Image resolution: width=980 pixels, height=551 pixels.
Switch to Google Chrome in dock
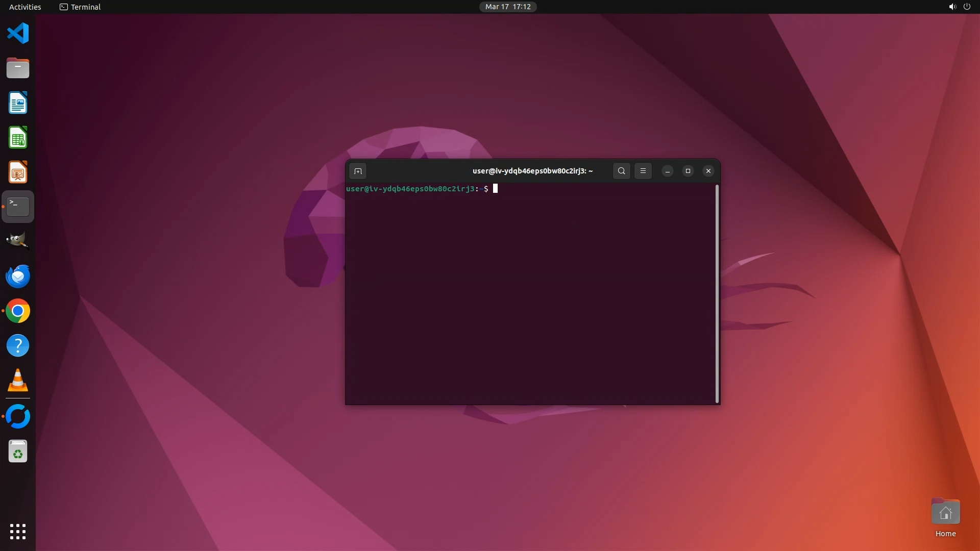coord(18,311)
